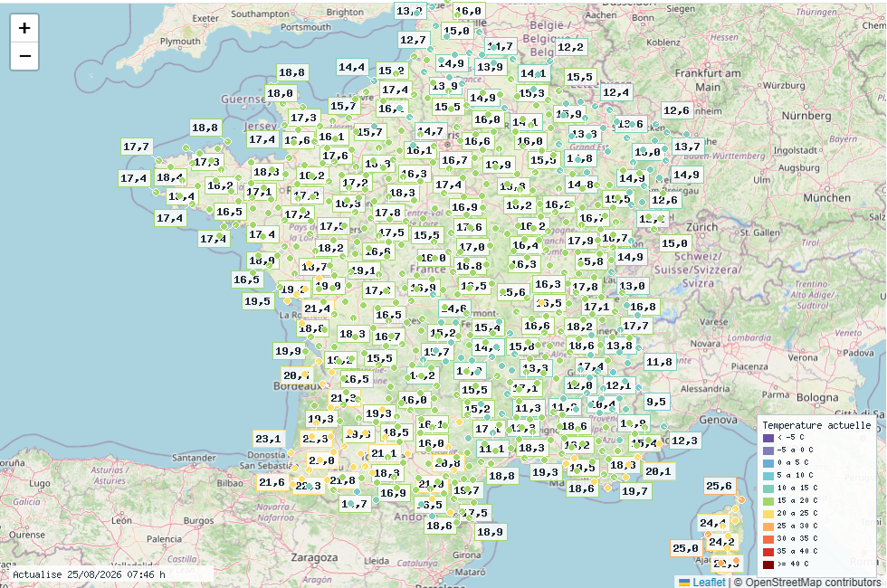887x588 pixels.
Task: Click the 17,0 temperature label
Action: click(472, 247)
